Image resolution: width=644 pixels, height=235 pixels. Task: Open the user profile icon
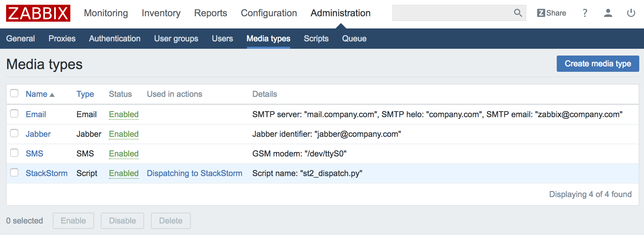pyautogui.click(x=608, y=13)
